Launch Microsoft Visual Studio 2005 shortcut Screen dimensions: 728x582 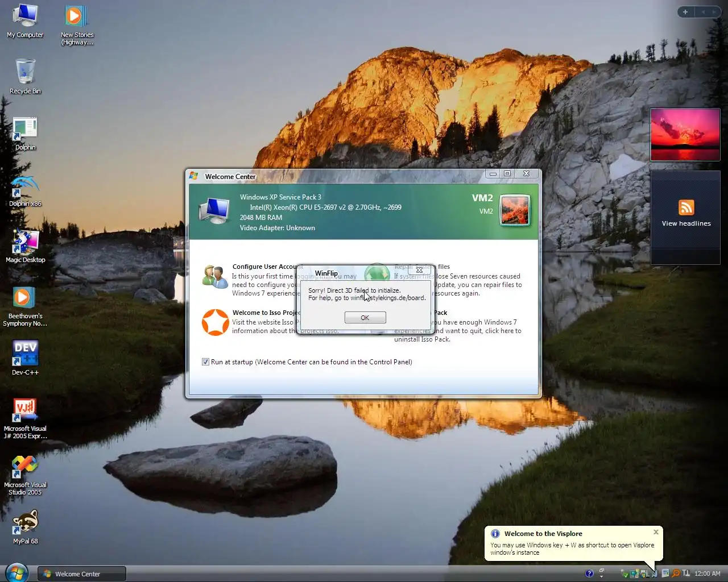click(25, 475)
